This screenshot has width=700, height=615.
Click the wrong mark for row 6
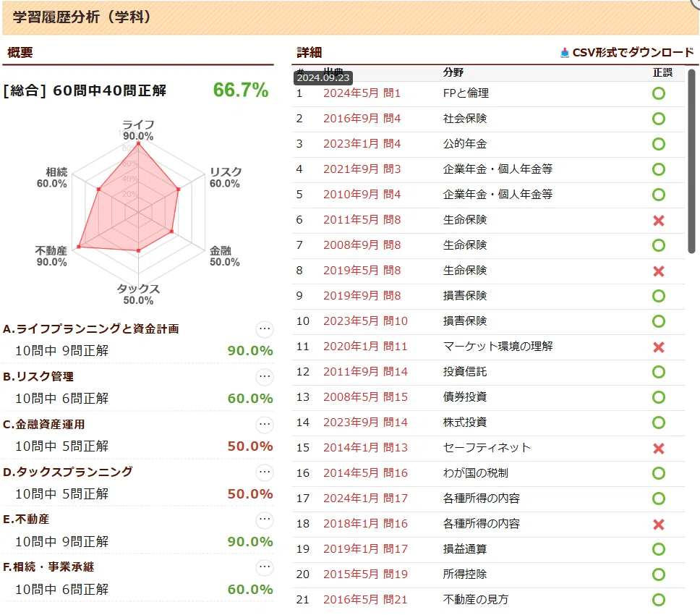tap(659, 221)
